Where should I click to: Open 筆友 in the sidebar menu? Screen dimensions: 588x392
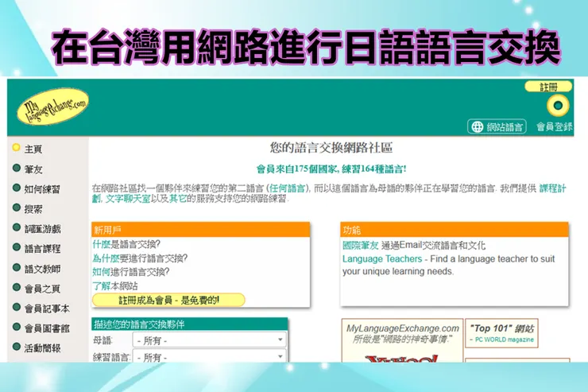coord(33,169)
